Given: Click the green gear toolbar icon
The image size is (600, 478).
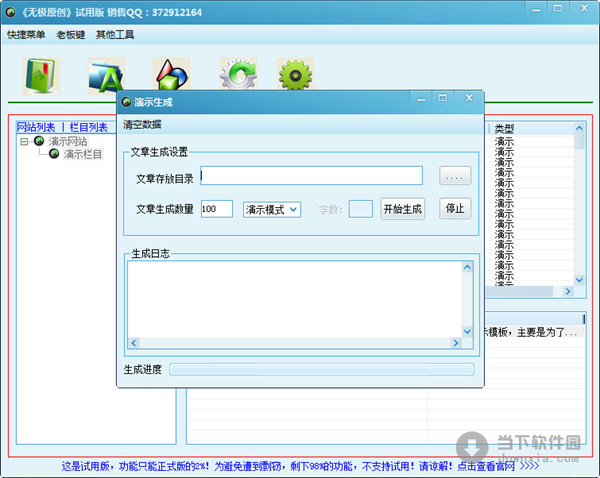Looking at the screenshot, I should click(296, 76).
